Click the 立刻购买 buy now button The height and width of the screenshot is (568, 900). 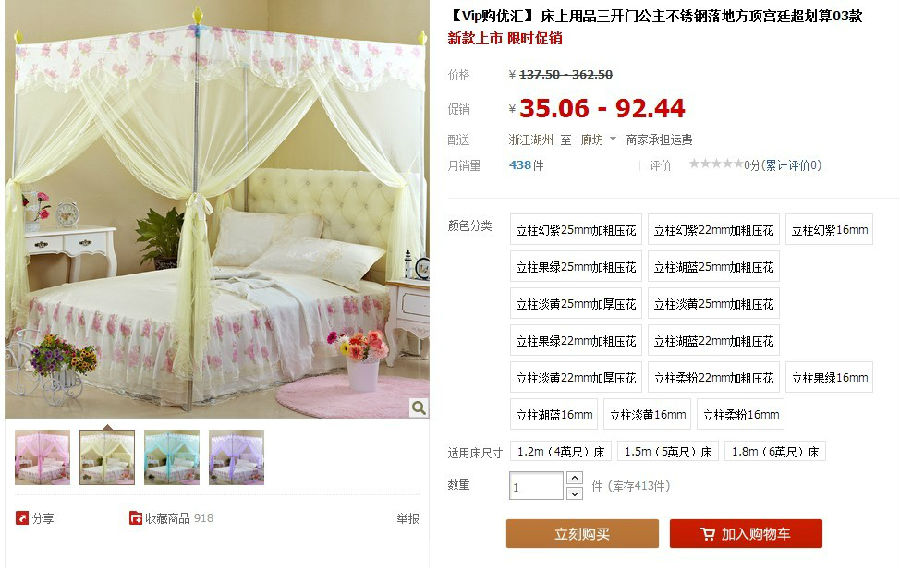pyautogui.click(x=582, y=534)
